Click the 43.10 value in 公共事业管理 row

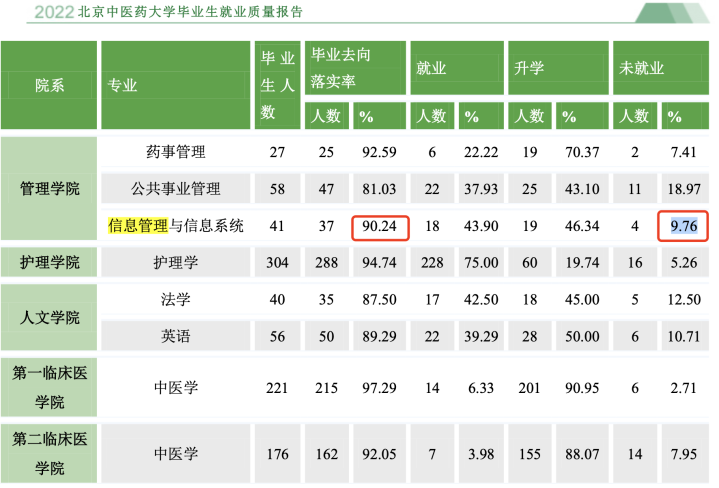[x=582, y=189]
